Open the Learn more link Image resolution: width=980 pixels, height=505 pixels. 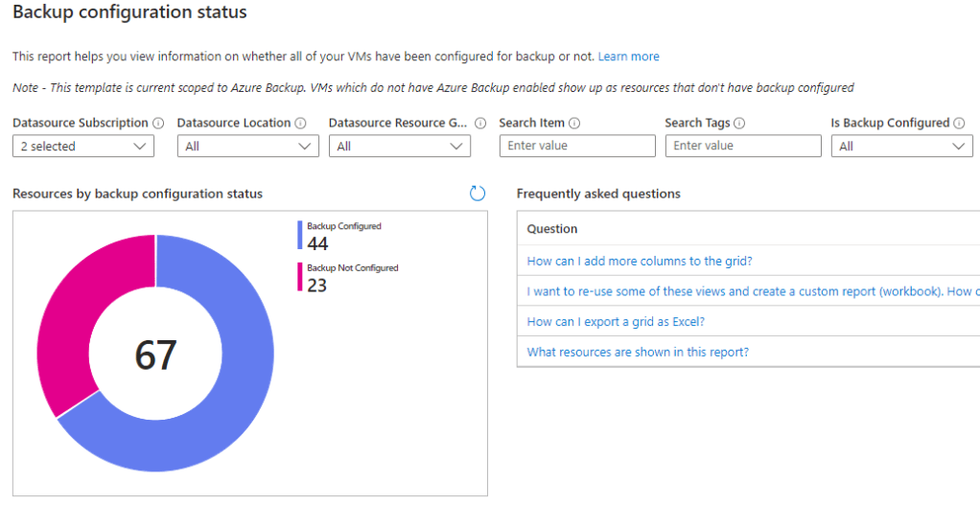click(628, 57)
